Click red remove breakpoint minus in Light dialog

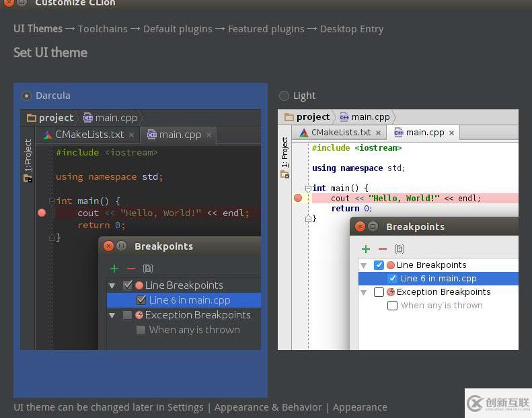[x=383, y=249]
